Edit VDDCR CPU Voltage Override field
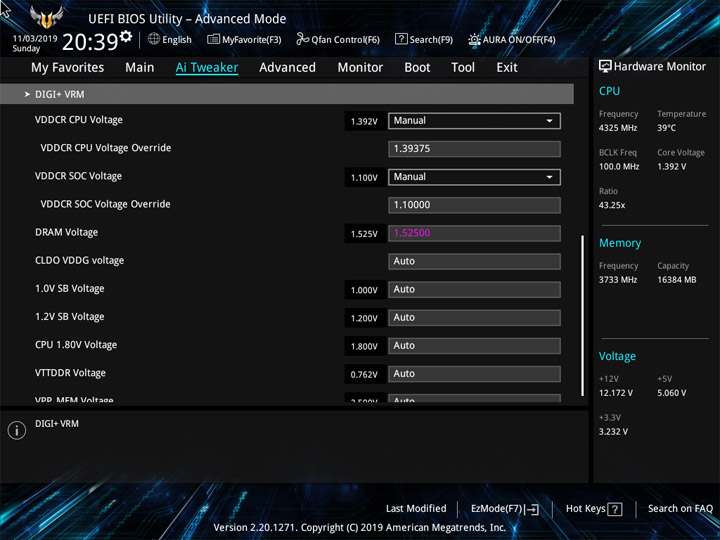The image size is (720, 540). click(474, 149)
